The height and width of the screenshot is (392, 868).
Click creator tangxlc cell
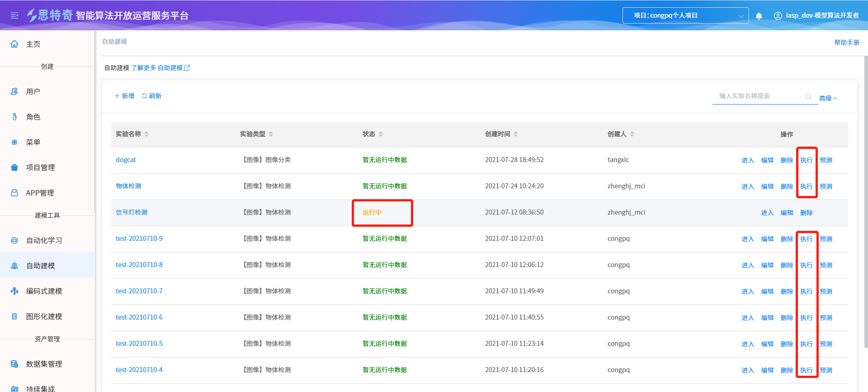618,160
